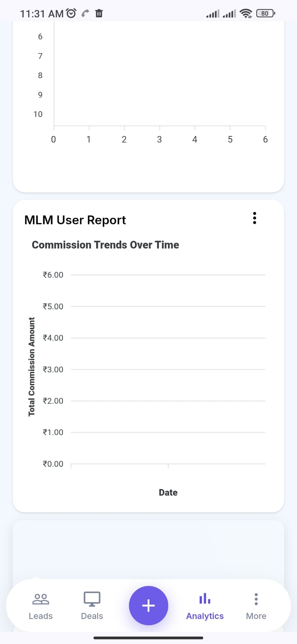Tap the battery indicator showing 80

coord(266,13)
